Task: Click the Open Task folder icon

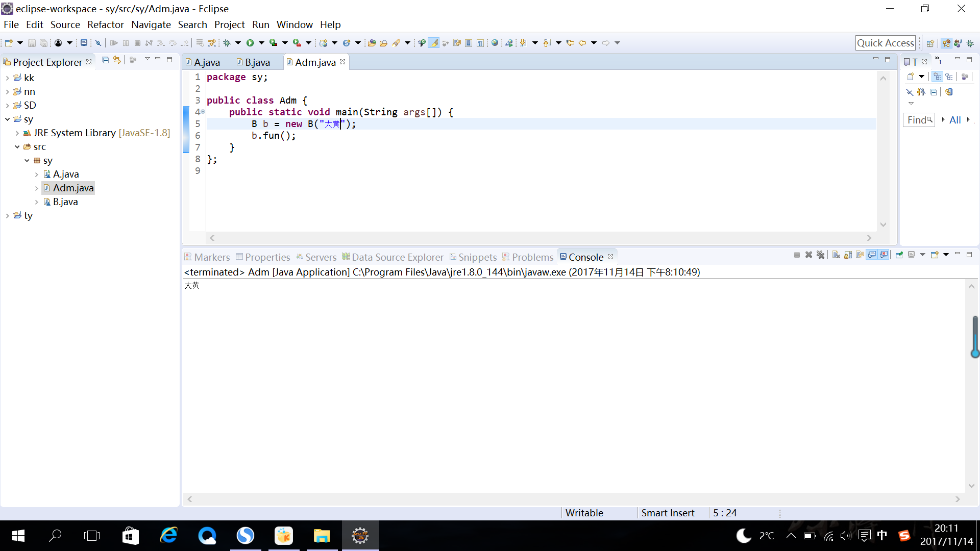Action: (383, 43)
